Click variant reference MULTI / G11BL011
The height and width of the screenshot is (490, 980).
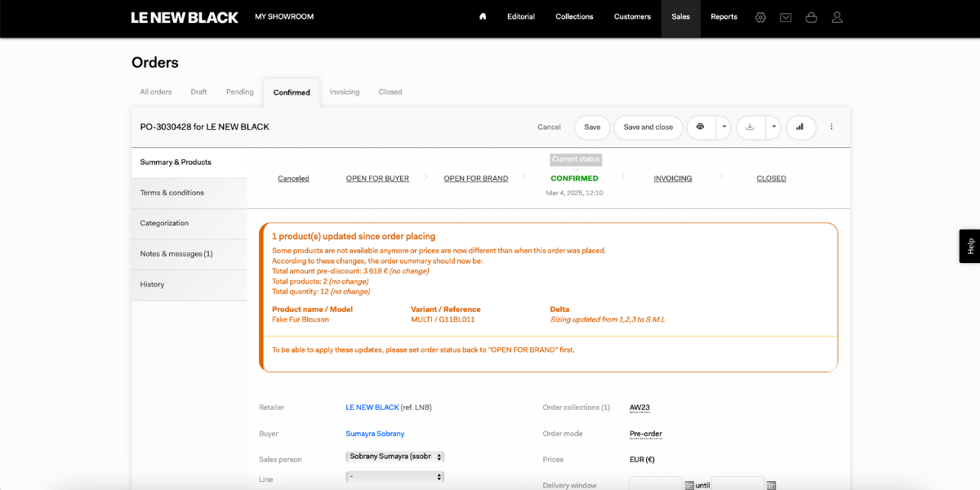point(443,319)
